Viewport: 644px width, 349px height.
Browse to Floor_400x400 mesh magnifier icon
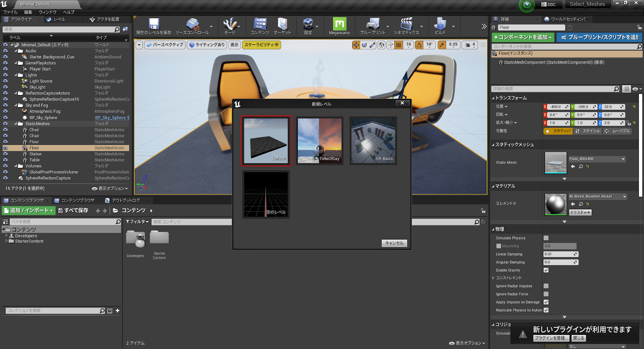(581, 166)
